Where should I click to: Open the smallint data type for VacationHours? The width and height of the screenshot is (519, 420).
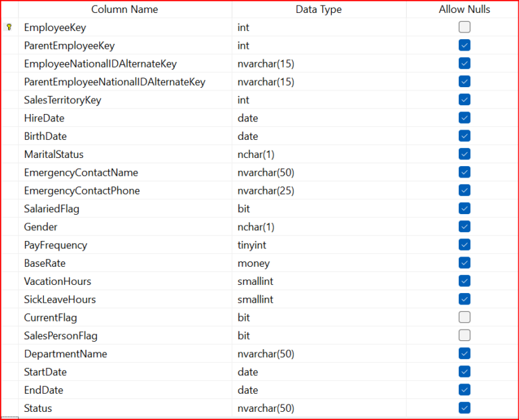(319, 281)
